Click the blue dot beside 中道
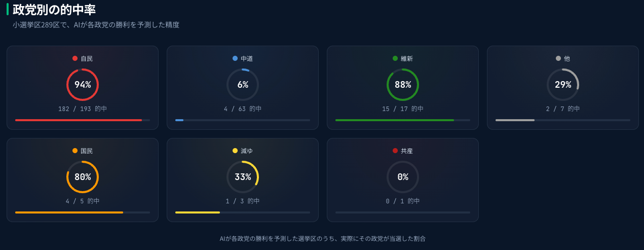This screenshot has width=644, height=250. point(235,58)
